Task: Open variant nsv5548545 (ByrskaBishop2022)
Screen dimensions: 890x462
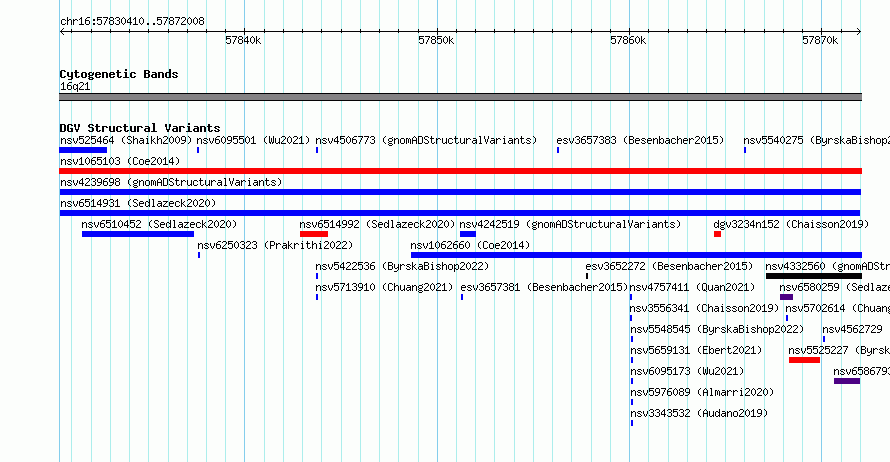Action: coord(717,329)
